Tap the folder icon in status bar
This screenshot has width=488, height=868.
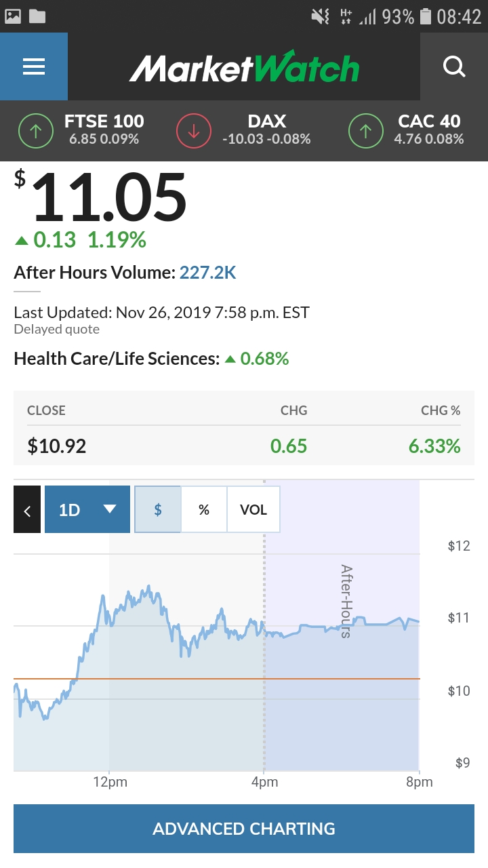(37, 16)
